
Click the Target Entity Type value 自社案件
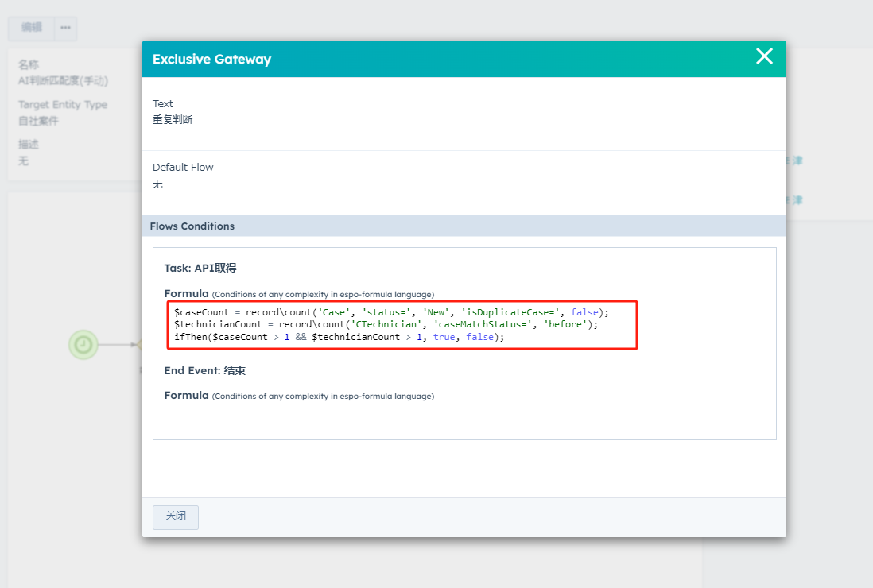coord(38,121)
